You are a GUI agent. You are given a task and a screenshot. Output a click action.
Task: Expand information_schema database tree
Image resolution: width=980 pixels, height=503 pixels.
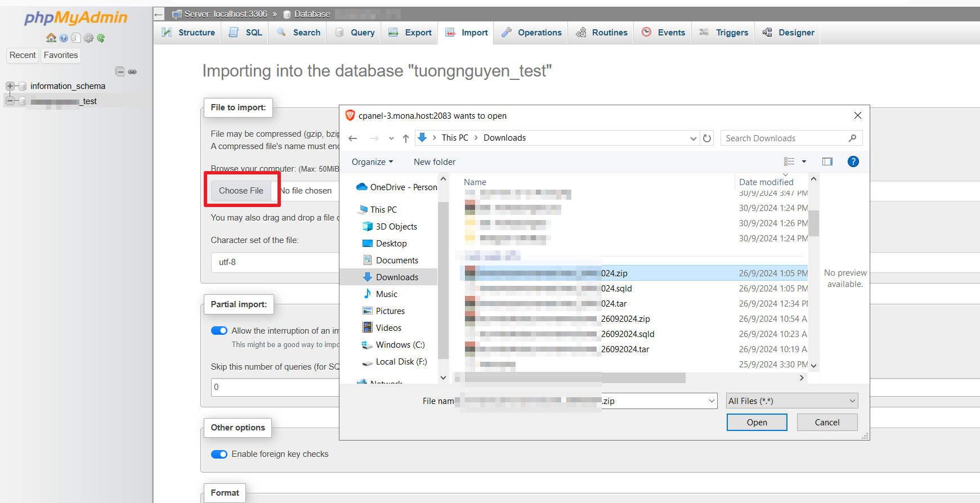click(10, 86)
